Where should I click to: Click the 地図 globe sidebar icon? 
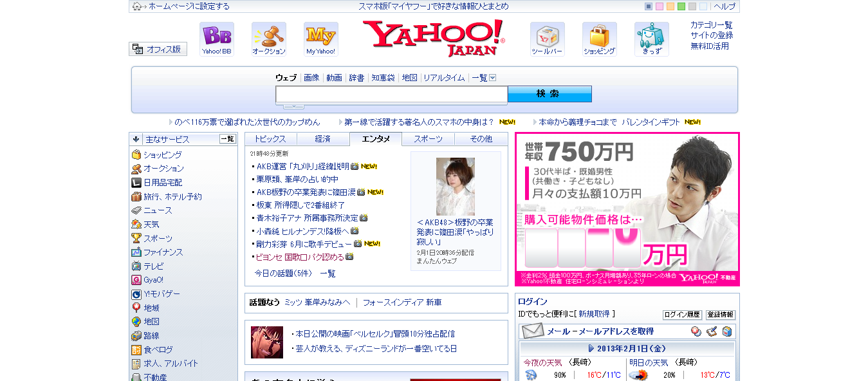coord(136,322)
